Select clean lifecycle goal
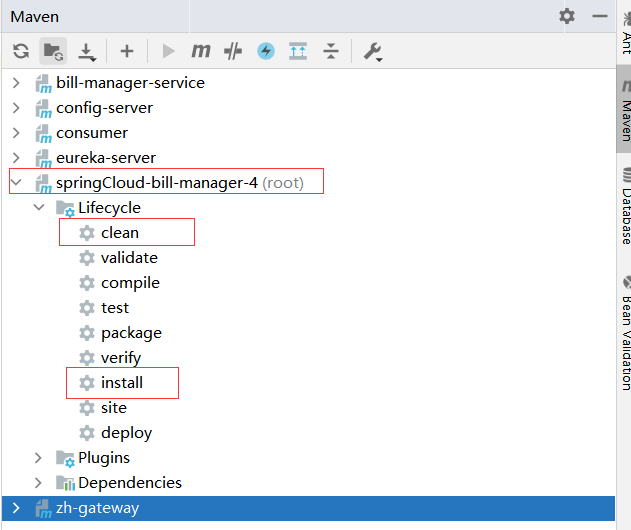Screen dimensions: 631x530 click(x=120, y=233)
